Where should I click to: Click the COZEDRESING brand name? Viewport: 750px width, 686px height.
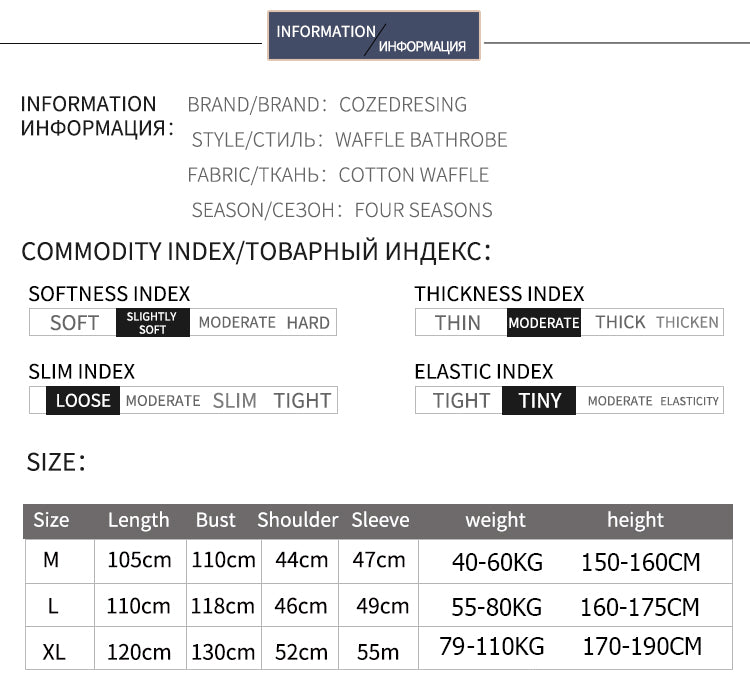point(403,105)
